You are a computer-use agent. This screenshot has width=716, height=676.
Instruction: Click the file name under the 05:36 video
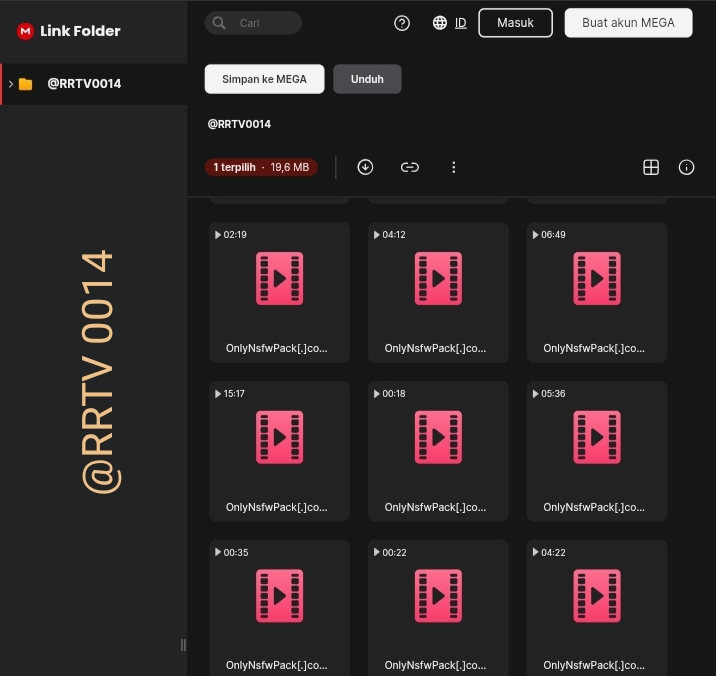(594, 507)
